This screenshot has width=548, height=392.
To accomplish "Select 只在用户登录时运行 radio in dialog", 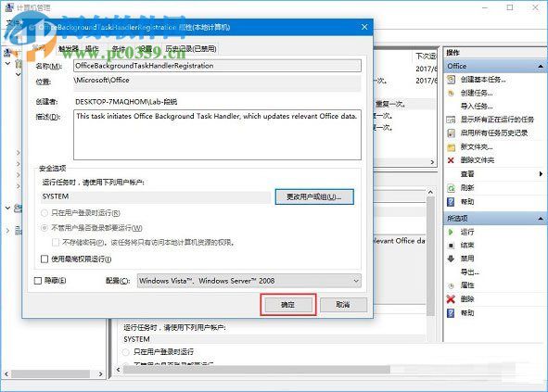I will [x=45, y=213].
